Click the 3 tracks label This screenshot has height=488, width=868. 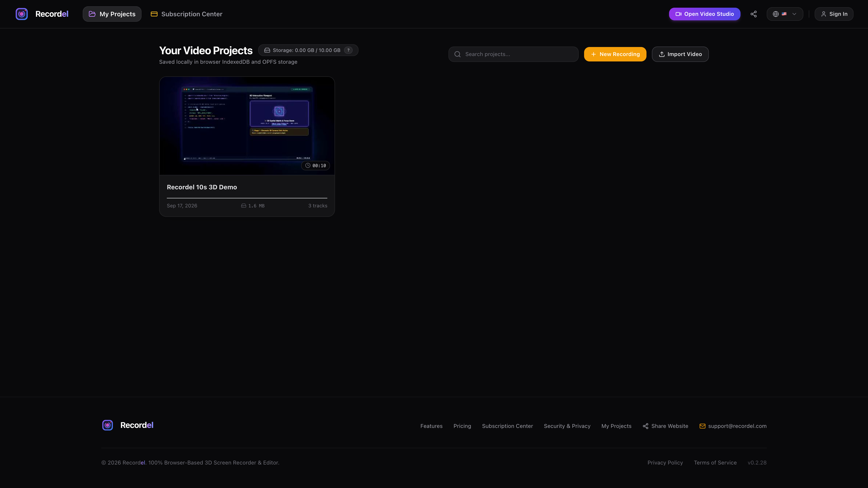pos(317,205)
